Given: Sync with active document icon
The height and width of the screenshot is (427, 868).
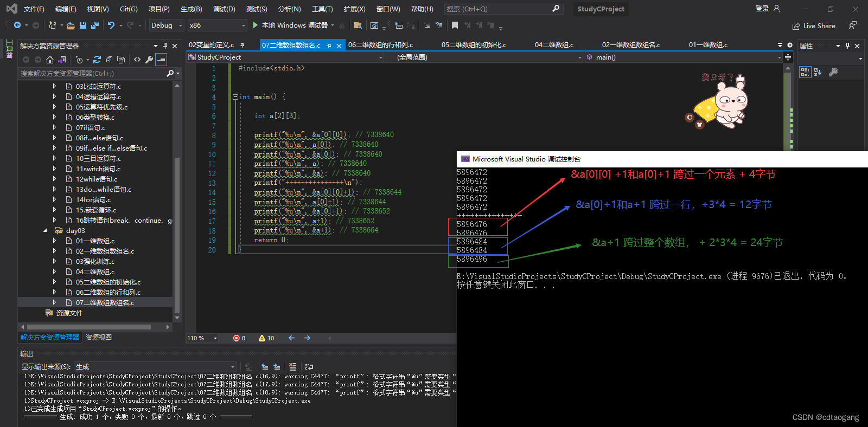Looking at the screenshot, I should (97, 60).
